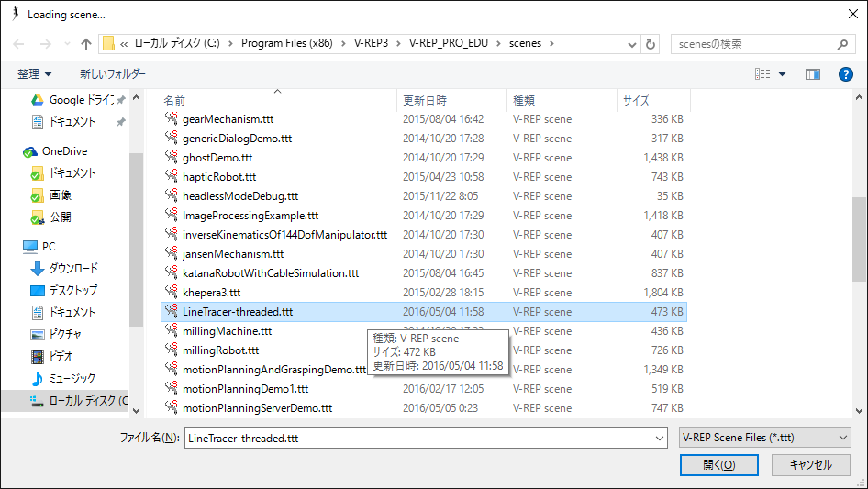The width and height of the screenshot is (868, 489).
Task: Select motionPlanningDemo1.ttt scene icon
Action: pos(171,388)
